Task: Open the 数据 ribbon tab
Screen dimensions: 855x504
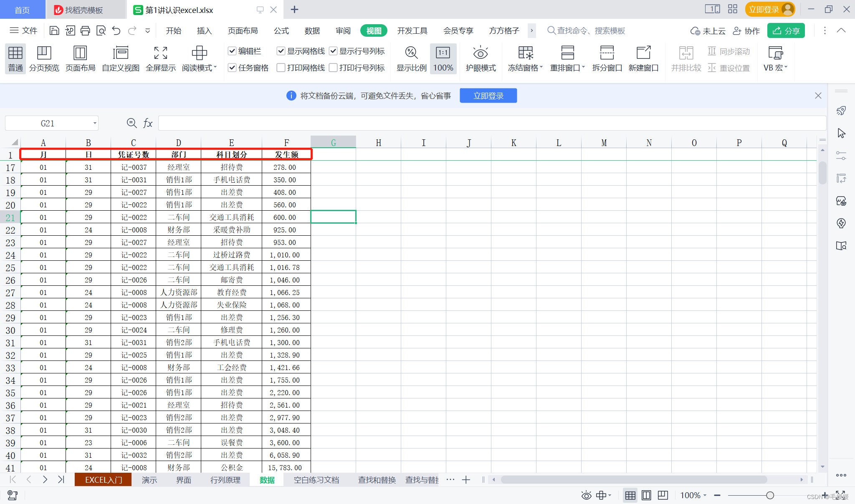Action: click(312, 30)
